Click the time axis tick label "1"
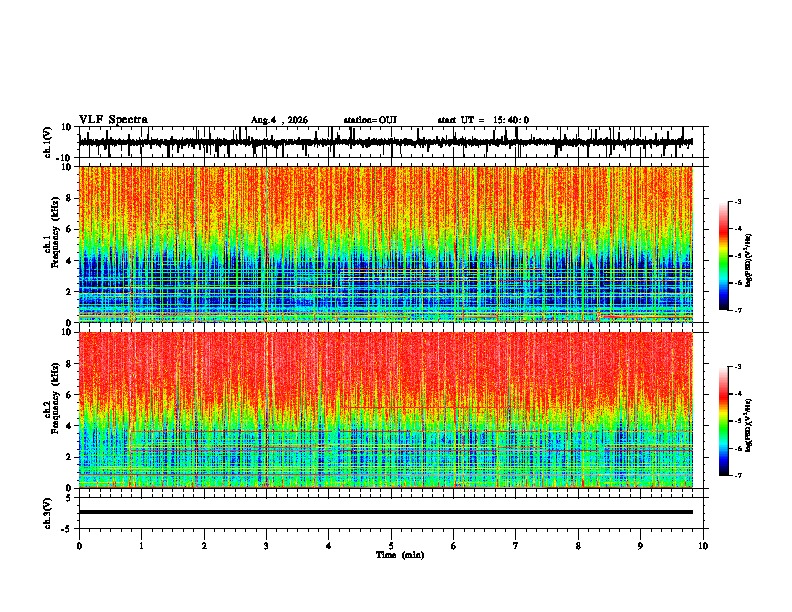Image resolution: width=792 pixels, height=612 pixels. (x=141, y=546)
